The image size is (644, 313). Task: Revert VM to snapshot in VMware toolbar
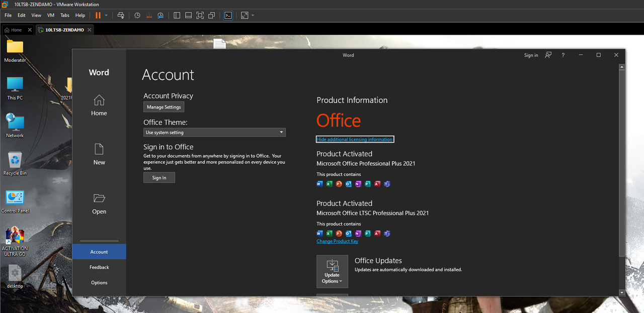[x=149, y=16]
